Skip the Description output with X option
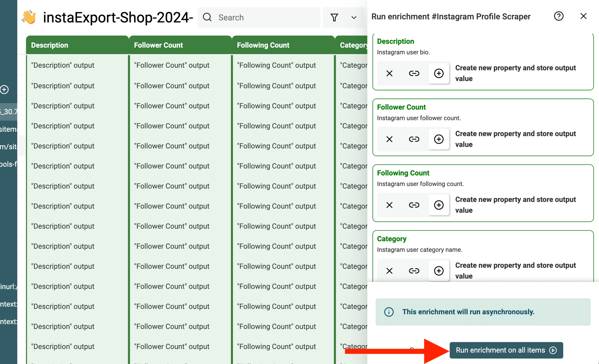The width and height of the screenshot is (599, 364). 389,74
